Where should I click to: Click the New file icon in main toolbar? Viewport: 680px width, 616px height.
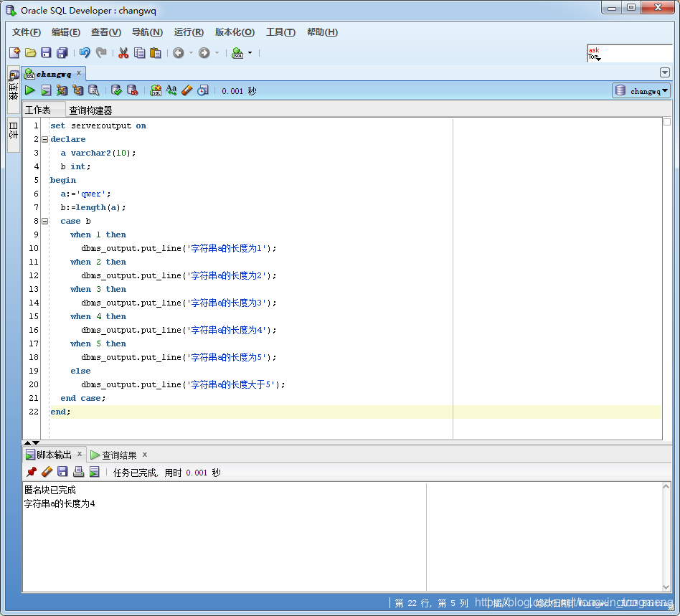click(x=14, y=53)
